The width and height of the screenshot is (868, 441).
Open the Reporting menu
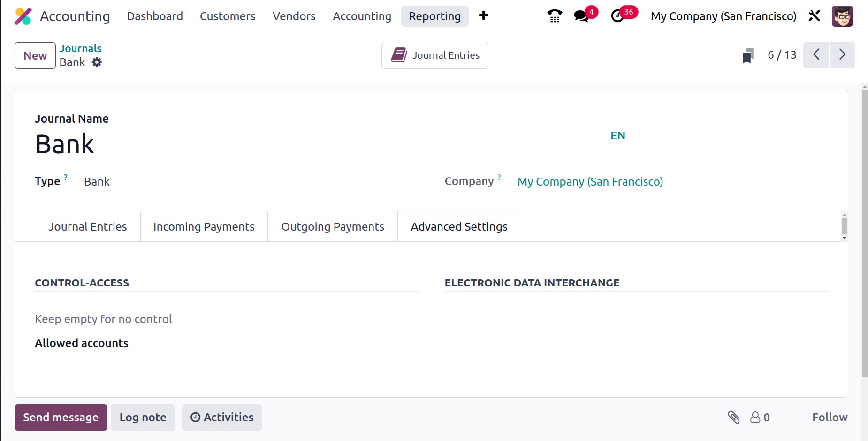pos(434,16)
